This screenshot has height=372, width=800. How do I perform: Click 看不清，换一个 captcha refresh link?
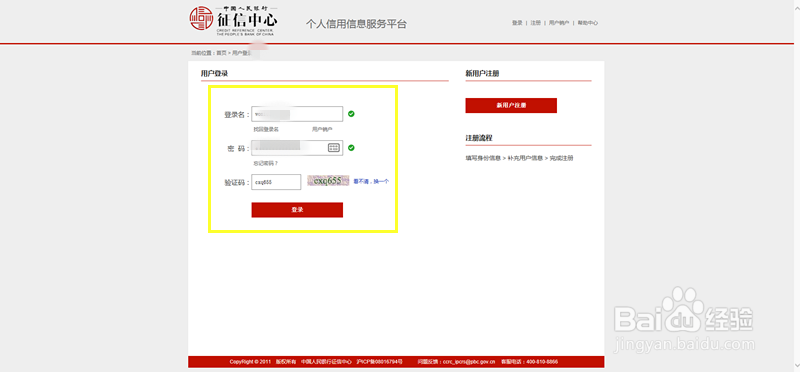pyautogui.click(x=371, y=181)
